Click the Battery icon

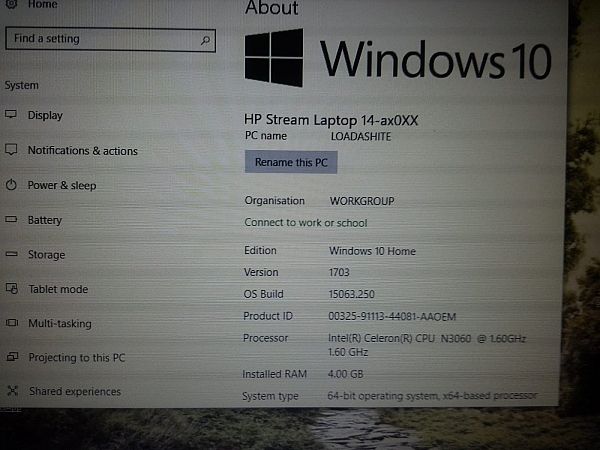(11, 219)
